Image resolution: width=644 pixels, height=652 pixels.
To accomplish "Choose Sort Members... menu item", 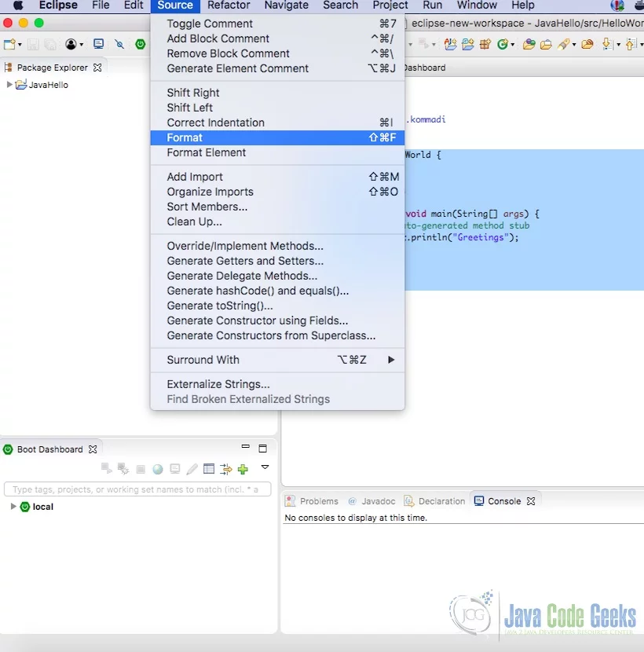I will pyautogui.click(x=277, y=207).
